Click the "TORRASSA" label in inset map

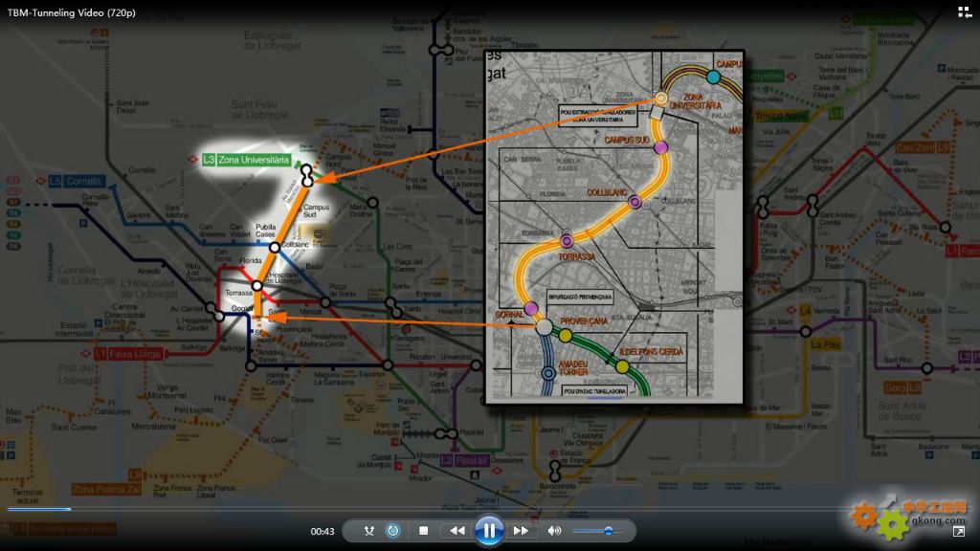tap(576, 256)
